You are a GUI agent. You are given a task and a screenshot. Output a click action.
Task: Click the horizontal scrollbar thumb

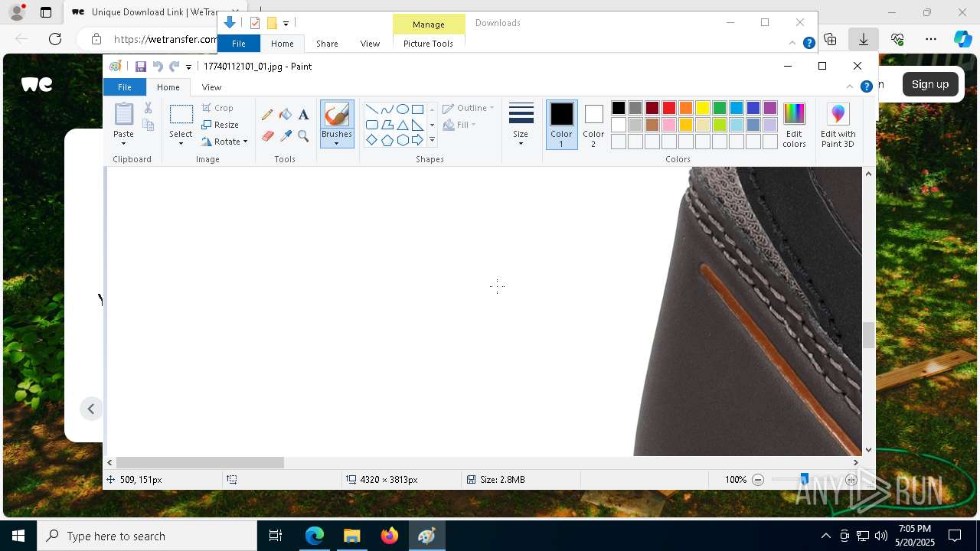pos(201,462)
